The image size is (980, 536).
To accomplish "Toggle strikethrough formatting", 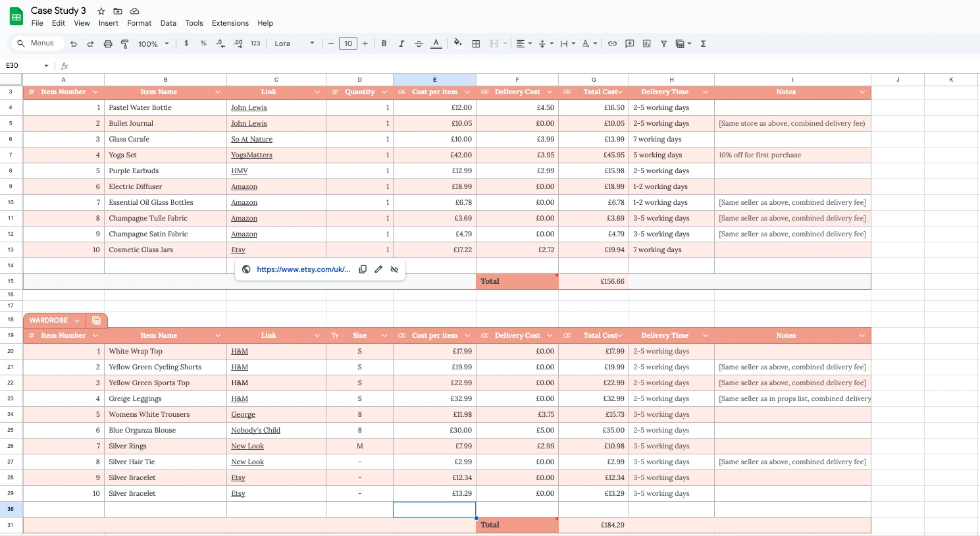I will point(419,43).
